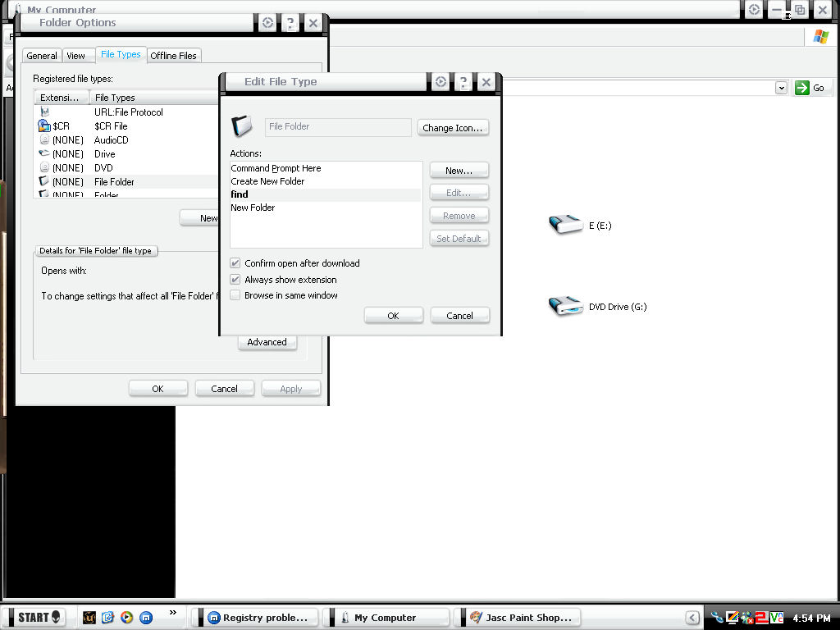Enable Browse in same window checkbox

[x=235, y=295]
